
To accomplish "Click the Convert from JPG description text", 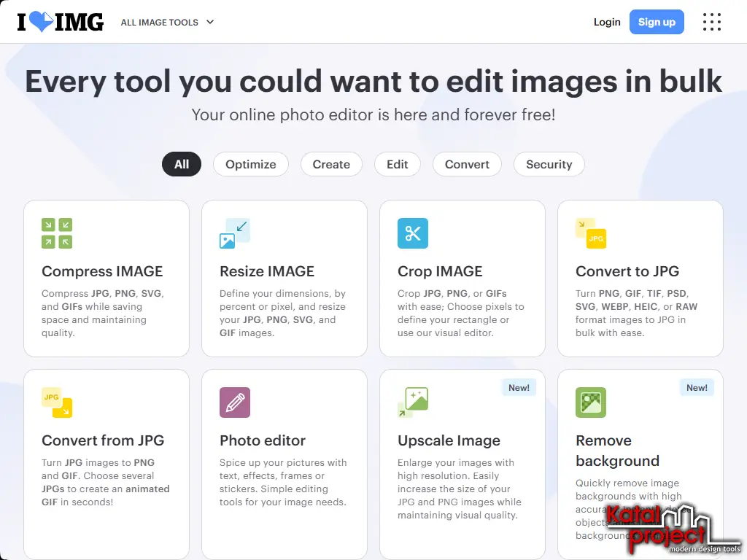I will tap(105, 482).
